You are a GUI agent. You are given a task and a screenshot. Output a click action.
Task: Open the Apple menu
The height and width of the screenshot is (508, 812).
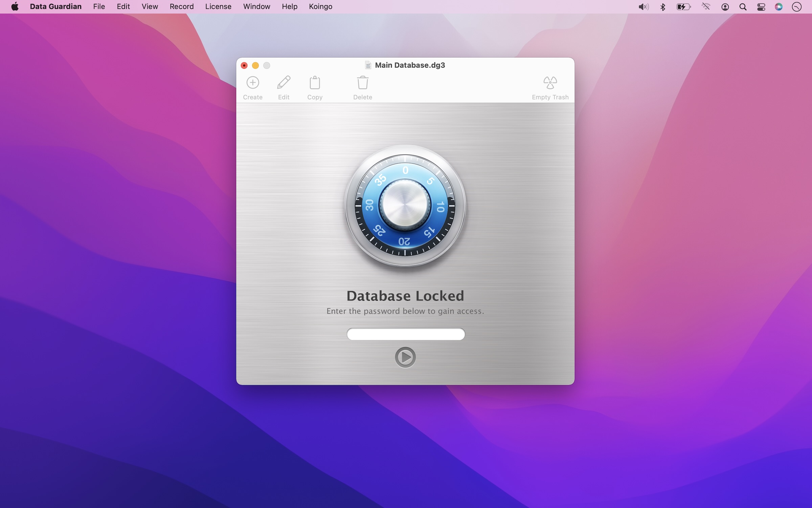15,6
